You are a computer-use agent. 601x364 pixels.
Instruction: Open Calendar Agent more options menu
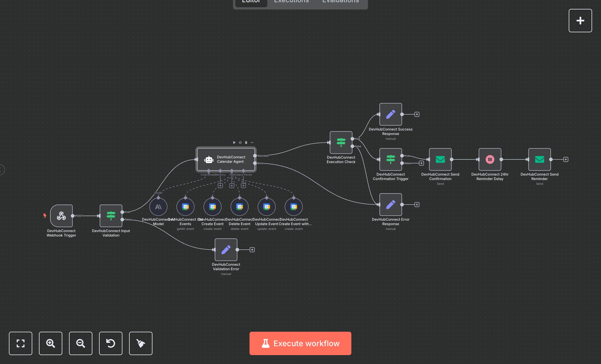[x=252, y=142]
